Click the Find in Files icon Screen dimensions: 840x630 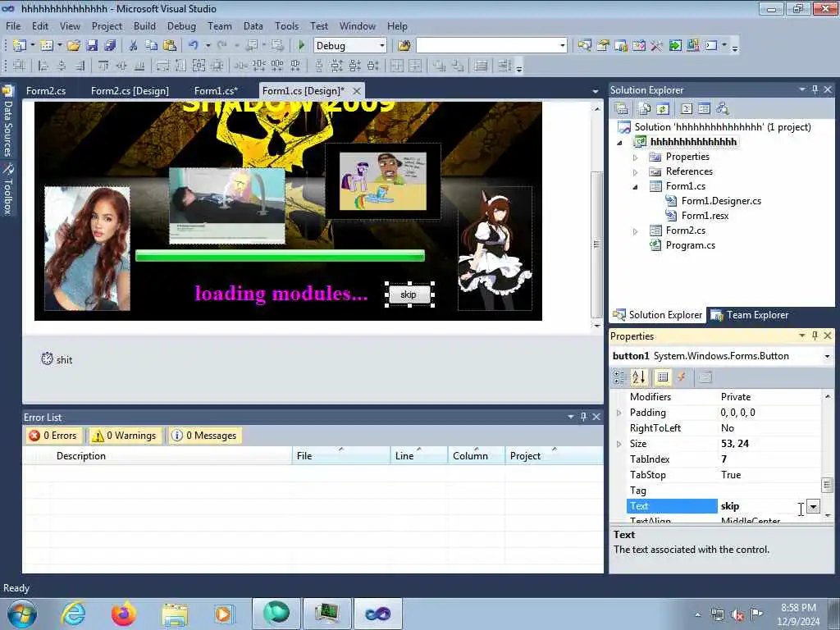click(404, 46)
